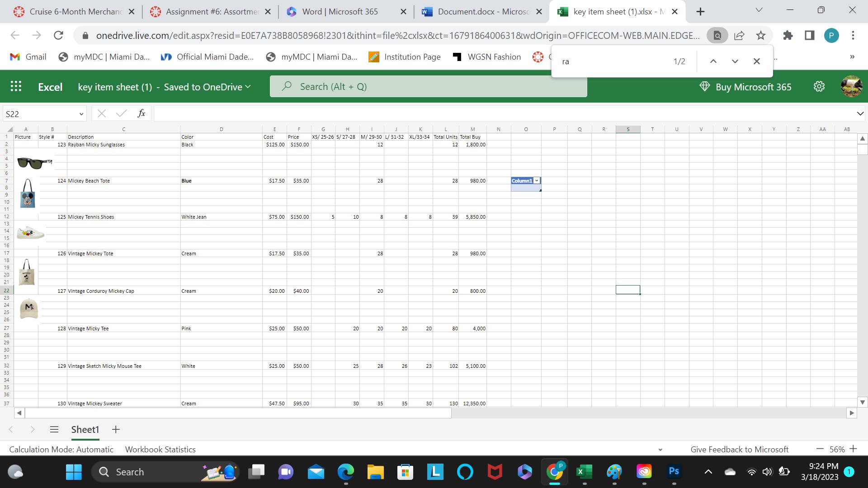
Task: Click the insert function fx icon
Action: click(141, 113)
